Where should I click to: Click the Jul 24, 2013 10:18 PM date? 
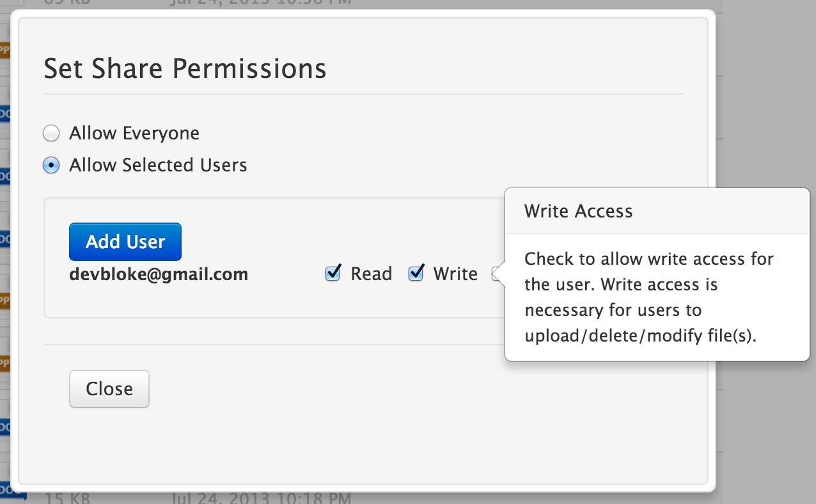262,497
